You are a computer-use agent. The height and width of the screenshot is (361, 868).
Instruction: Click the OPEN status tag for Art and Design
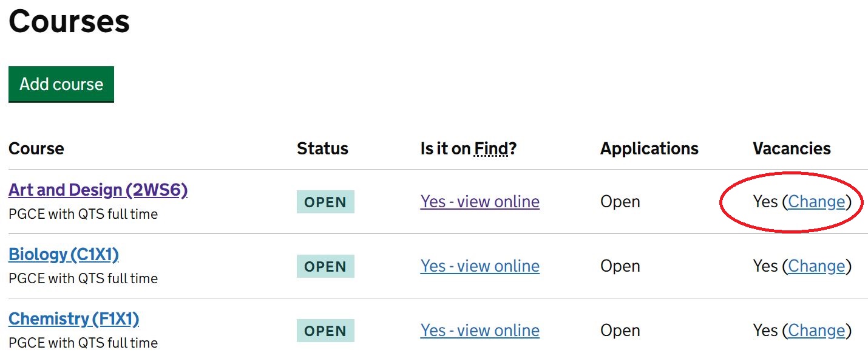coord(325,202)
